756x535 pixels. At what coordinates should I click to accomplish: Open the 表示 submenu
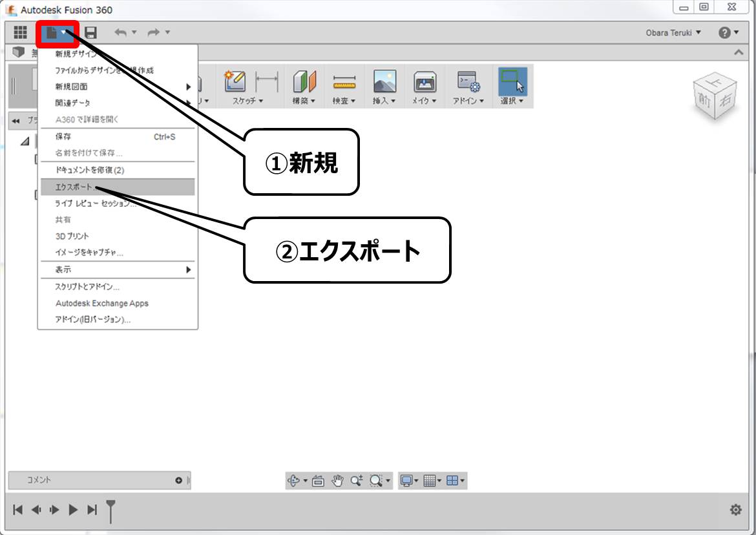pos(118,269)
